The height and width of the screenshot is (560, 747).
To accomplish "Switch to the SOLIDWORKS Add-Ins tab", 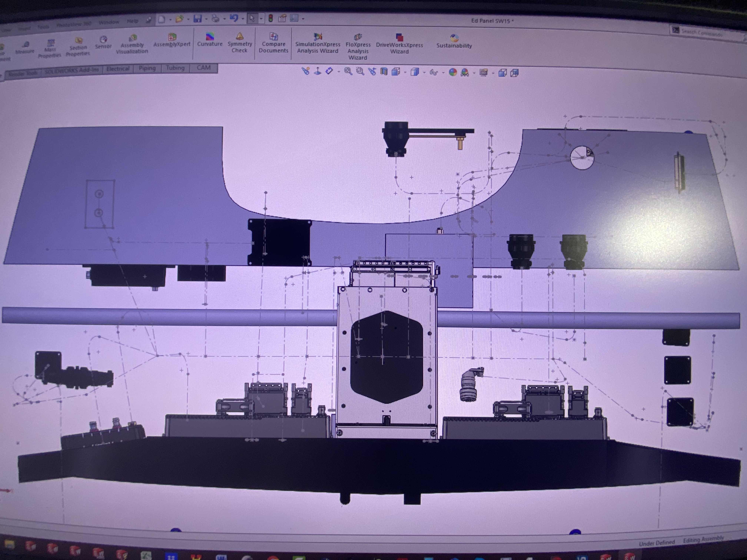I will [x=72, y=71].
